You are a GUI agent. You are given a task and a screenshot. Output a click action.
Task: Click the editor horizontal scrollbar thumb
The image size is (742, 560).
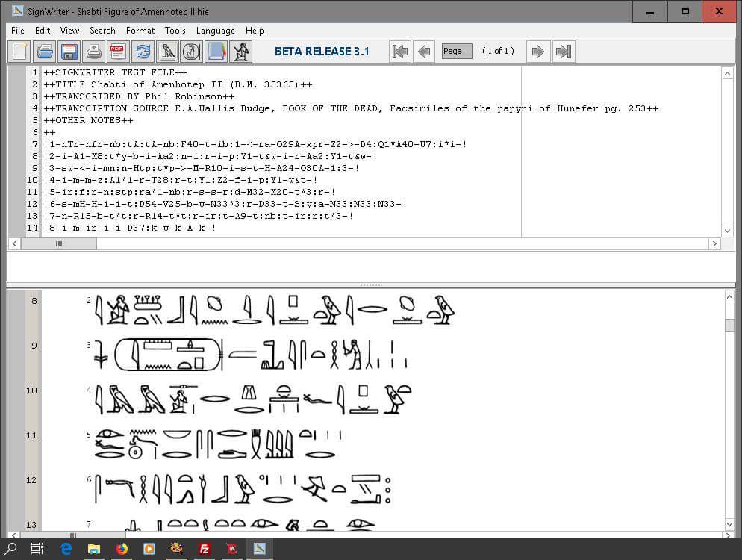tap(59, 244)
